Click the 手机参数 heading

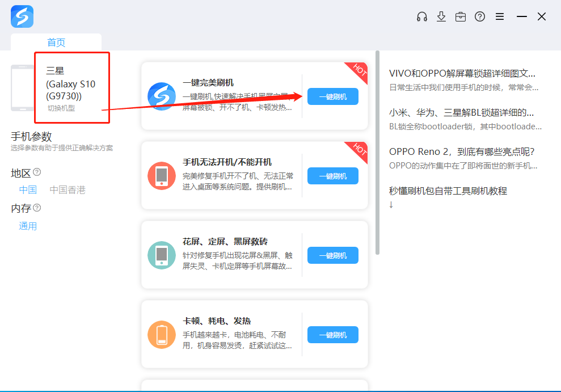[x=32, y=136]
